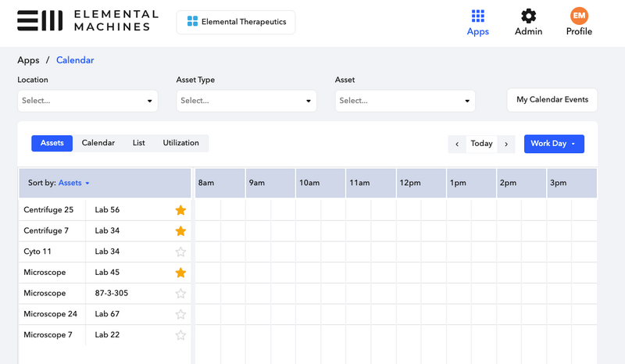Jump to Today button
Screen dimensions: 625x364
pos(481,144)
